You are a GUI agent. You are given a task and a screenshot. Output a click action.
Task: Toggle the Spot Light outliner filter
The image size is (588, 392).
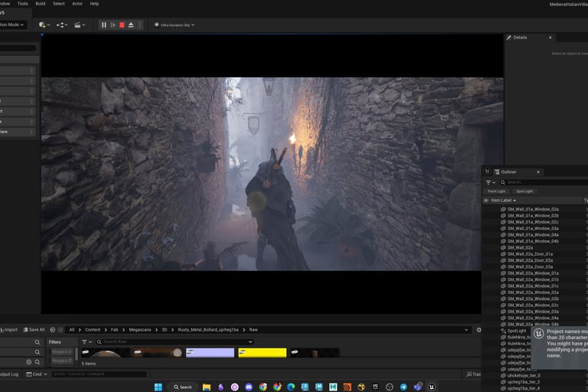pos(524,191)
